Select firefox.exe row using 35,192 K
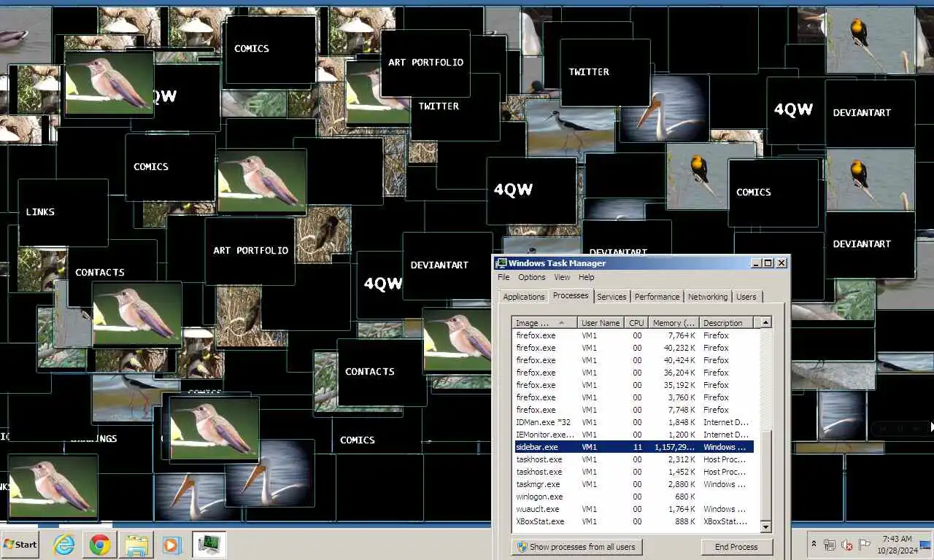934x560 pixels. pos(633,385)
